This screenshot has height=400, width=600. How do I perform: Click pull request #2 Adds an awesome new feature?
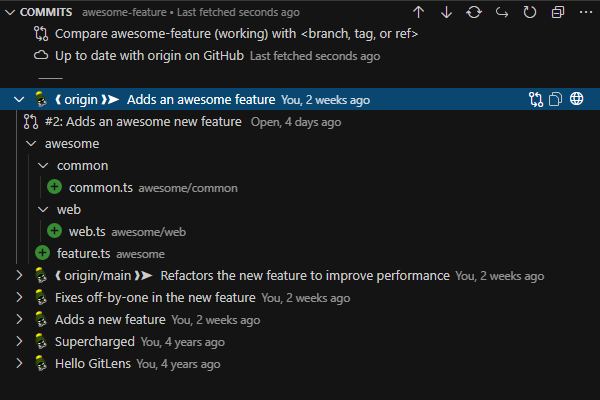coord(143,122)
